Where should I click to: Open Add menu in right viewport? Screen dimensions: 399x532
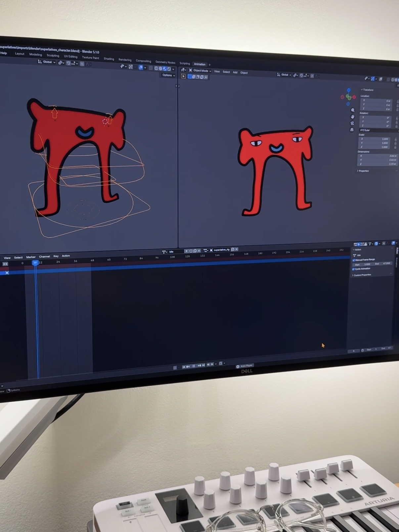[x=235, y=72]
